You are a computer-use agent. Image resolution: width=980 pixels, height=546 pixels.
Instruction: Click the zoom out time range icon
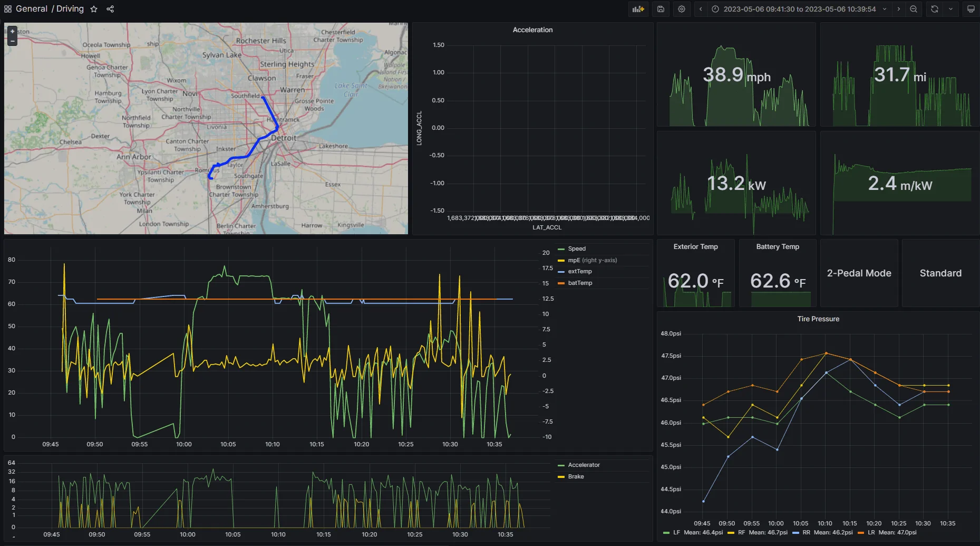[x=914, y=9]
